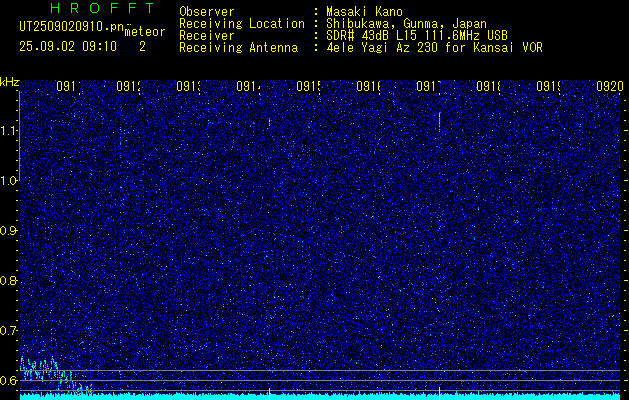
Task: Click the 0918 time marker
Action: (x=489, y=86)
